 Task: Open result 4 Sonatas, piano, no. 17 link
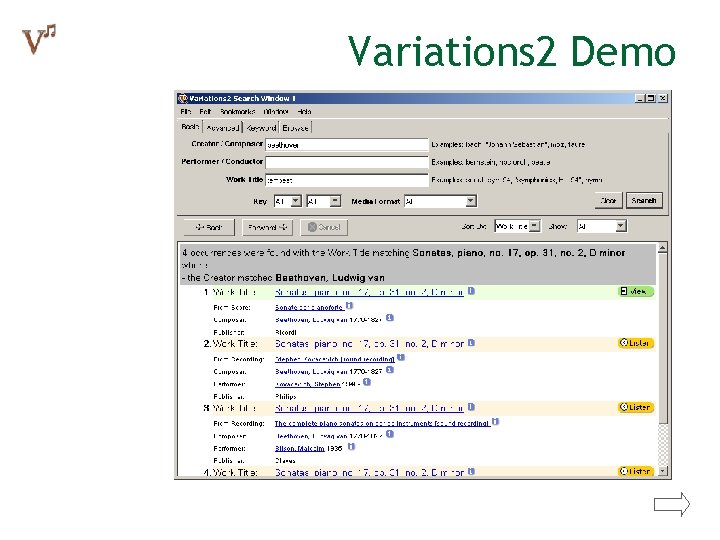pos(369,472)
